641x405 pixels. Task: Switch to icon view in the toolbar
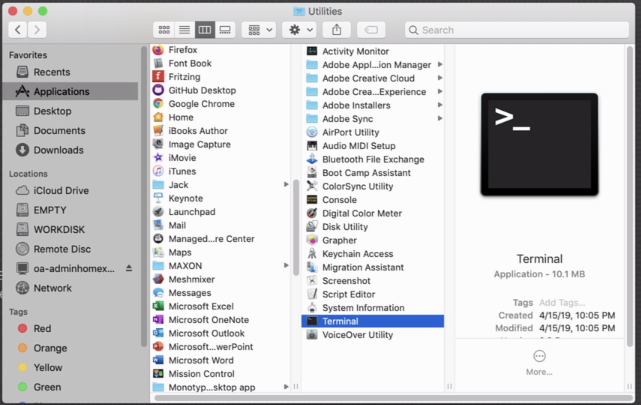[164, 30]
